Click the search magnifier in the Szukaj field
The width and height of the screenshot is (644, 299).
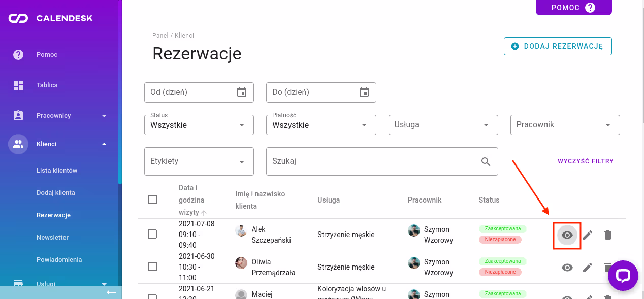(486, 161)
